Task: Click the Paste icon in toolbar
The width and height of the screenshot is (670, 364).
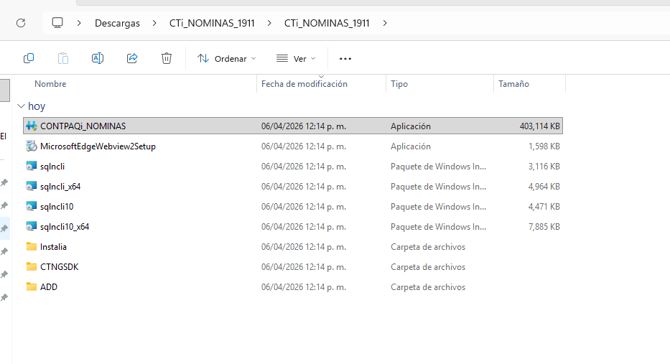Action: click(63, 58)
